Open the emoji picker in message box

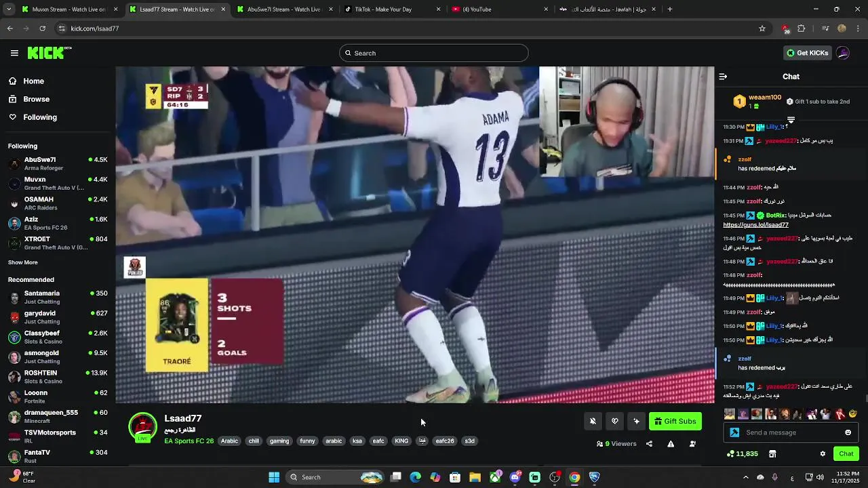(x=848, y=432)
